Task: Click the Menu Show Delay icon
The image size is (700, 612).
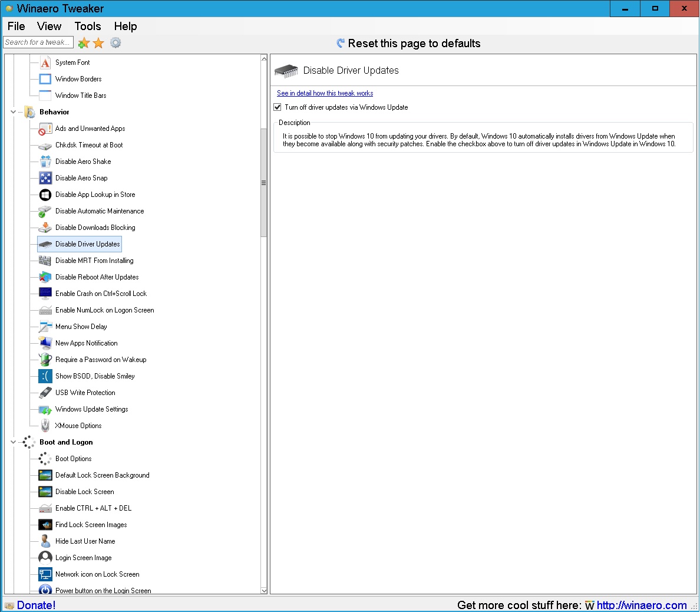Action: coord(45,327)
